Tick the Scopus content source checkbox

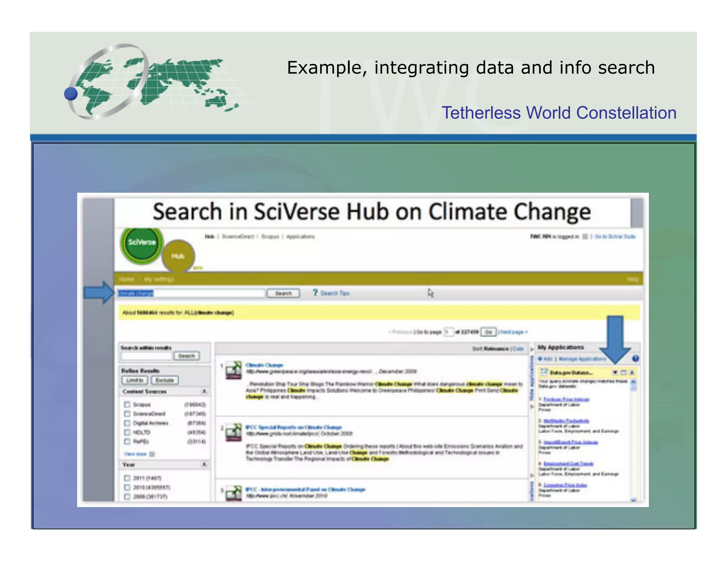pyautogui.click(x=127, y=404)
